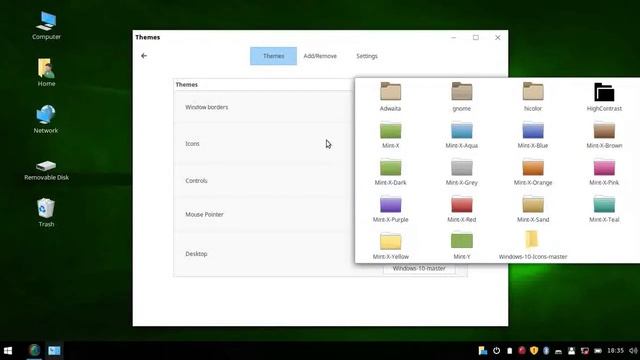Click the Desktop row label
640x360 pixels.
pyautogui.click(x=196, y=253)
